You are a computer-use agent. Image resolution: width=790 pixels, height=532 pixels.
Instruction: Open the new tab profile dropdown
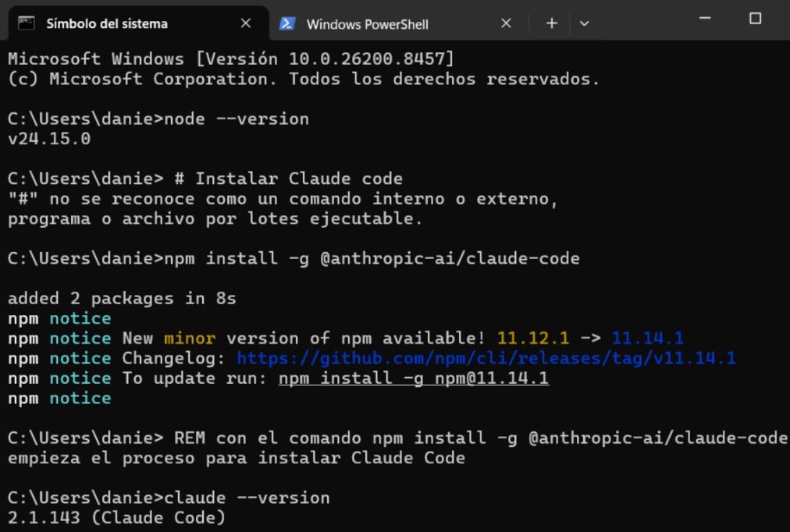585,23
